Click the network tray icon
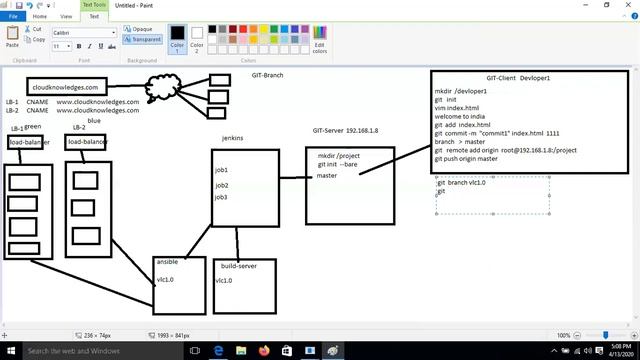 [x=577, y=351]
